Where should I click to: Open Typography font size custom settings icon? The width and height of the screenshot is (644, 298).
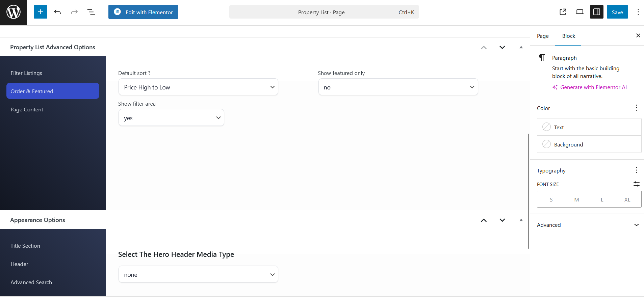[x=636, y=184]
